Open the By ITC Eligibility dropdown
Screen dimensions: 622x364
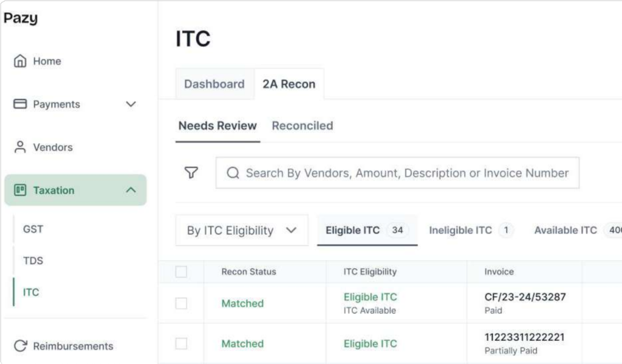(x=241, y=231)
